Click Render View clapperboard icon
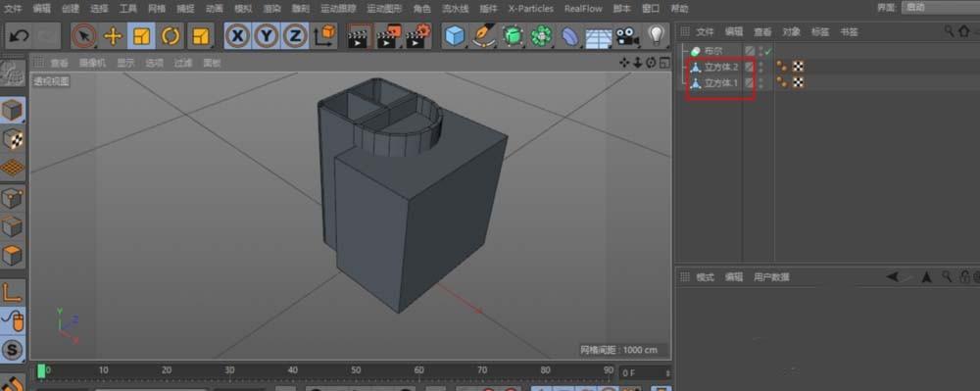Image resolution: width=980 pixels, height=391 pixels. 360,35
